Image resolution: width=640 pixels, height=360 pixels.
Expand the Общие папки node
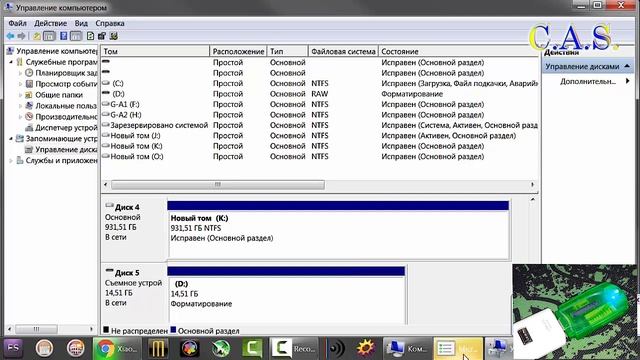click(20, 95)
